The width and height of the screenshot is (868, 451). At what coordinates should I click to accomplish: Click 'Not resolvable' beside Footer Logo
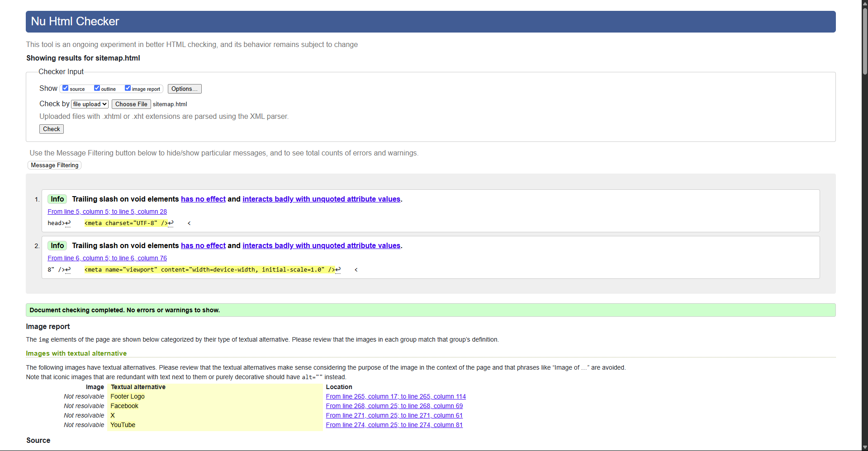click(84, 397)
